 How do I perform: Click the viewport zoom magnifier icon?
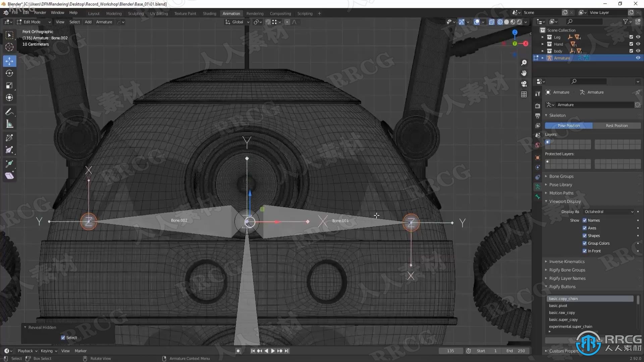(x=524, y=63)
